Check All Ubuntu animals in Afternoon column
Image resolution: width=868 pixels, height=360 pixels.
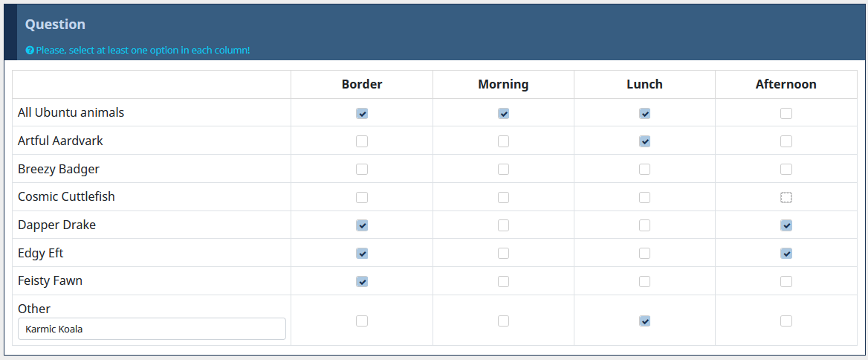click(786, 114)
